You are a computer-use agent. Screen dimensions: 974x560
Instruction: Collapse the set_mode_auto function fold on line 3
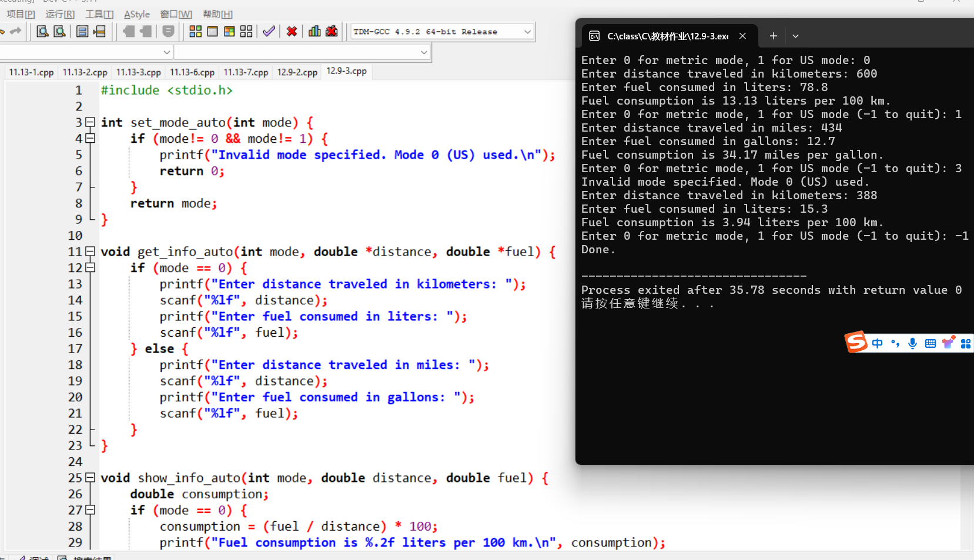click(x=90, y=122)
